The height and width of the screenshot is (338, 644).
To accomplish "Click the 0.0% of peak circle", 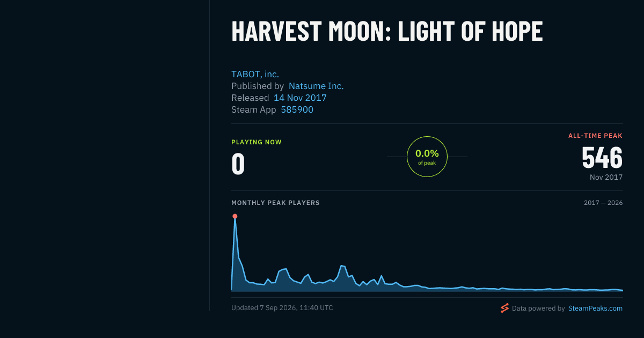I will pos(427,157).
